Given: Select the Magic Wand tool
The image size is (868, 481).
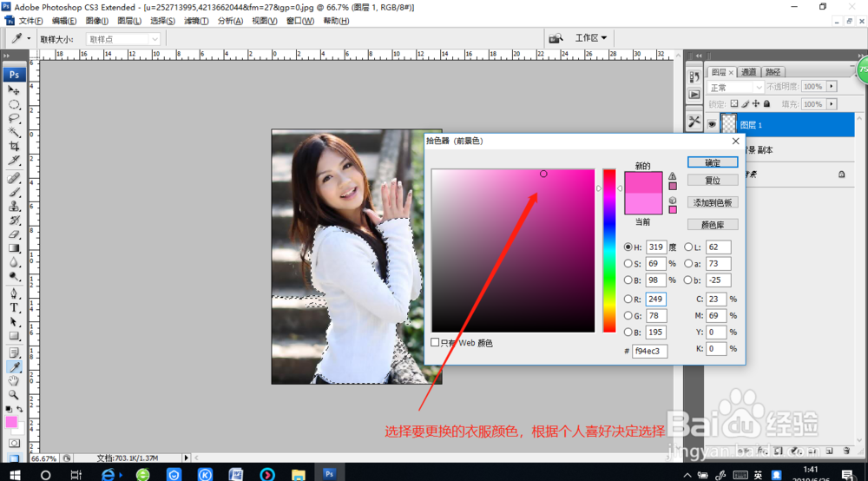Looking at the screenshot, I should 14,132.
